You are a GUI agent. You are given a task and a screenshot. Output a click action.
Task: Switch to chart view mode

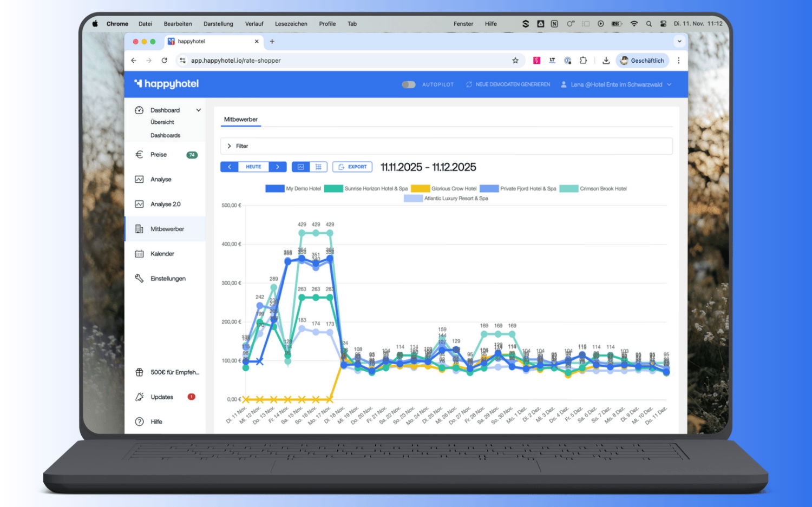click(301, 167)
